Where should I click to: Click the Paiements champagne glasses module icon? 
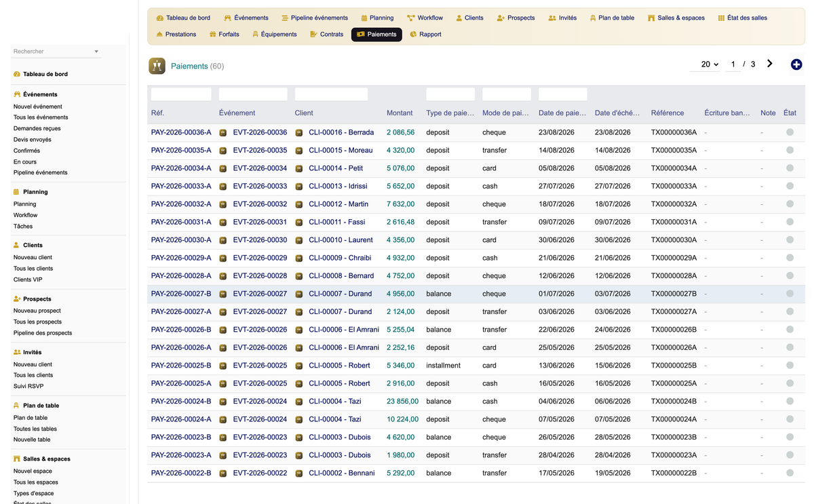(157, 66)
